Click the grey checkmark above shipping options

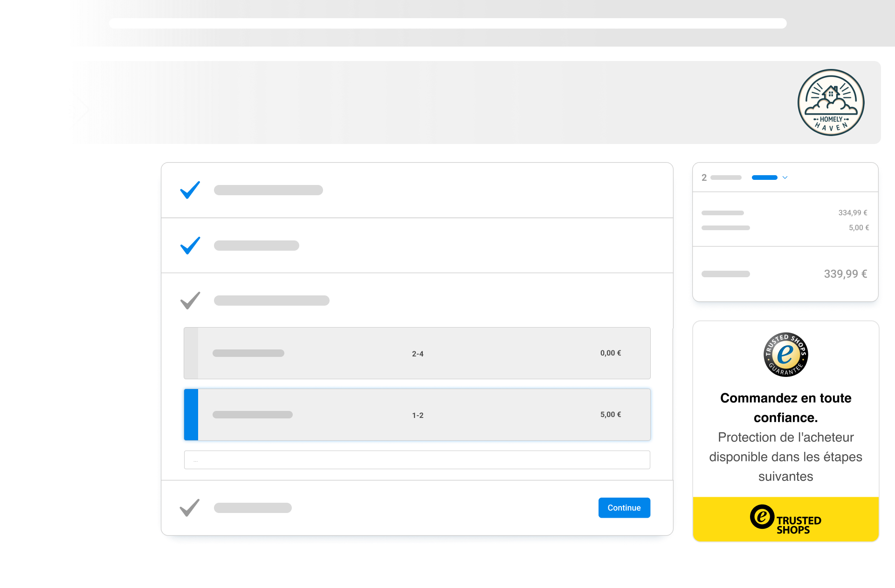tap(190, 301)
